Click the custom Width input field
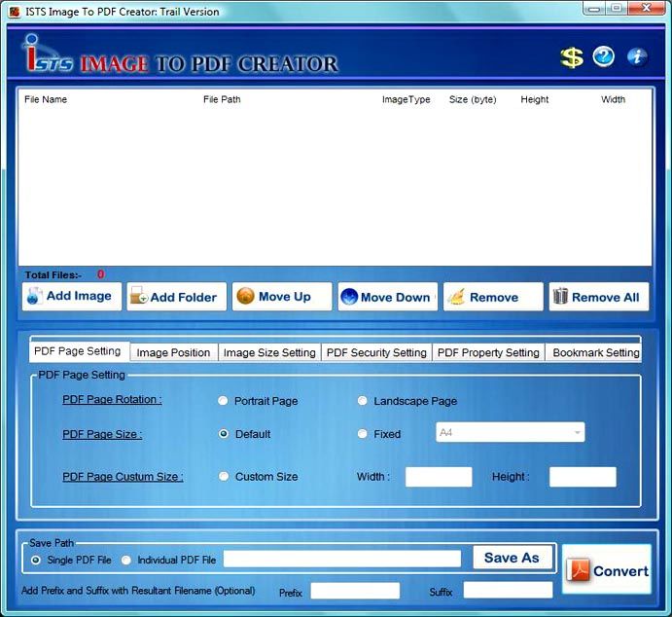This screenshot has width=672, height=617. 439,477
